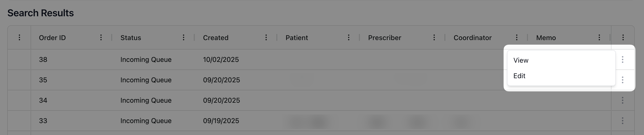Open Memo column options menu
The width and height of the screenshot is (644, 135).
pyautogui.click(x=599, y=37)
